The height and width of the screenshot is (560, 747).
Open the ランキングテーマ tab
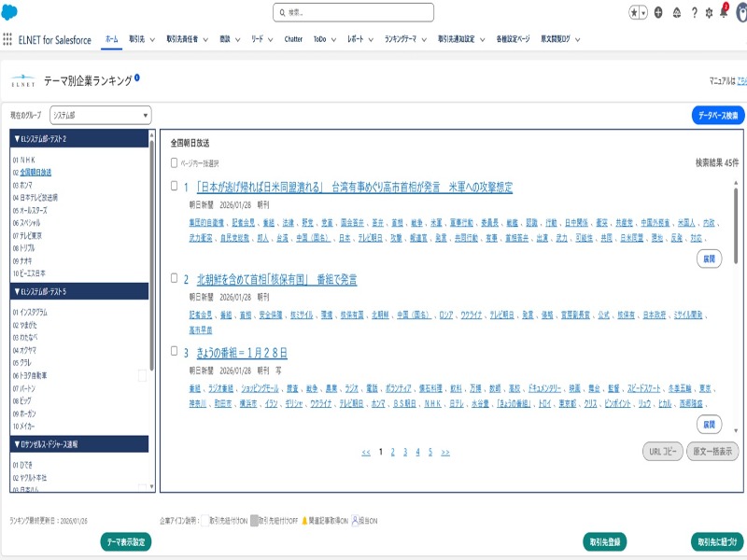[x=401, y=39]
